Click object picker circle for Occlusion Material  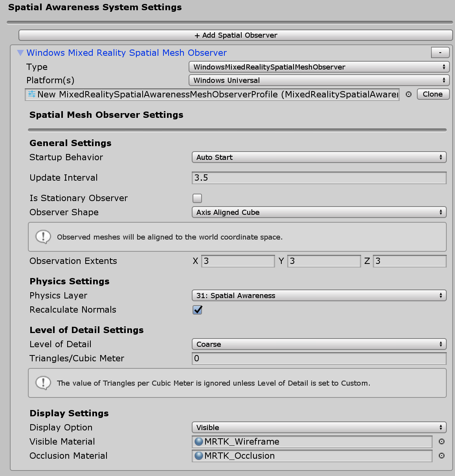click(442, 456)
